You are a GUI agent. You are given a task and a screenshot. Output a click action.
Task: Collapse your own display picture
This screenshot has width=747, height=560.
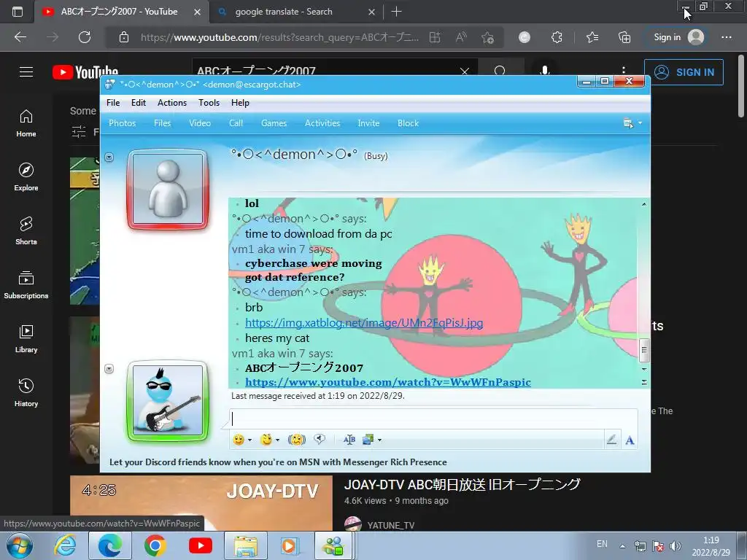coord(109,369)
